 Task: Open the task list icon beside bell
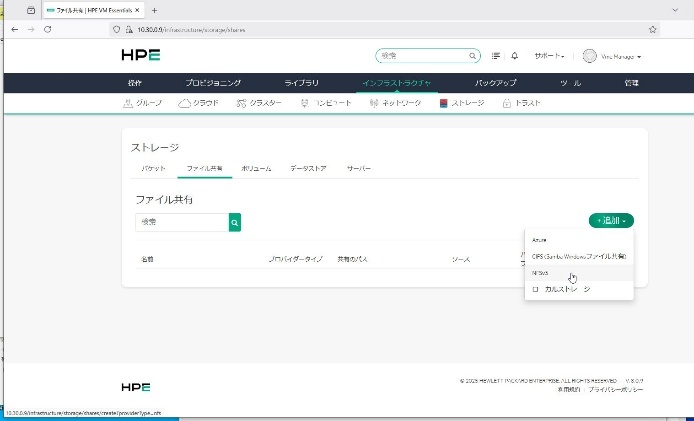pos(496,56)
